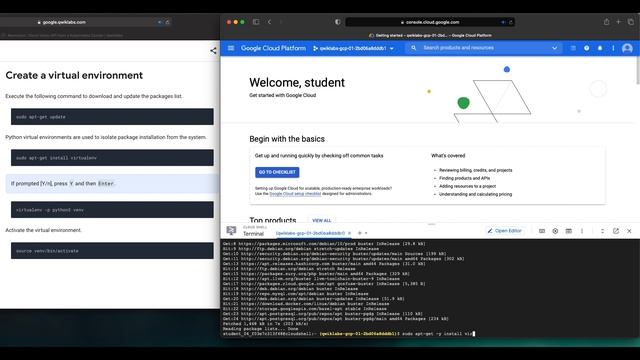
Task: Open the Notifications bell
Action: point(600,48)
